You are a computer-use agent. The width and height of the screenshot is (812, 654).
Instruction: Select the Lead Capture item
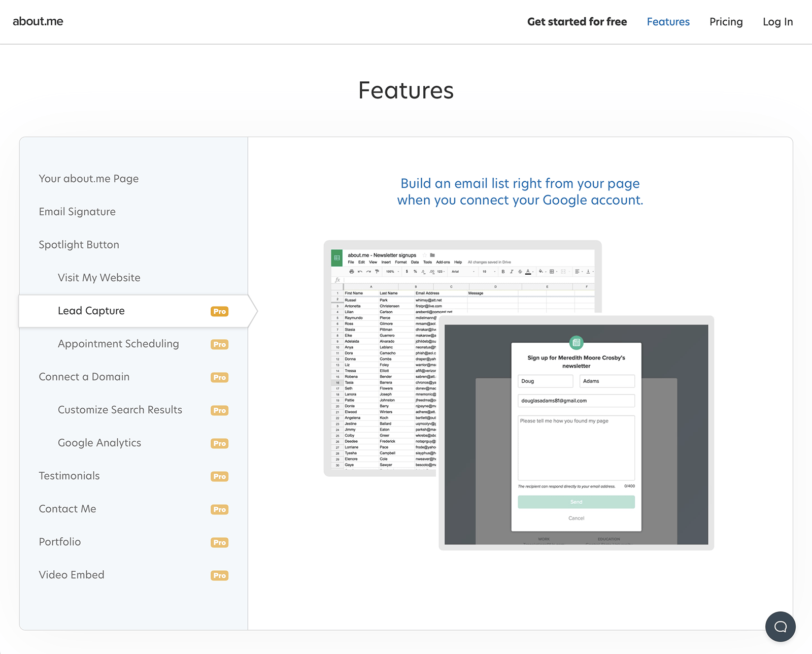click(133, 311)
